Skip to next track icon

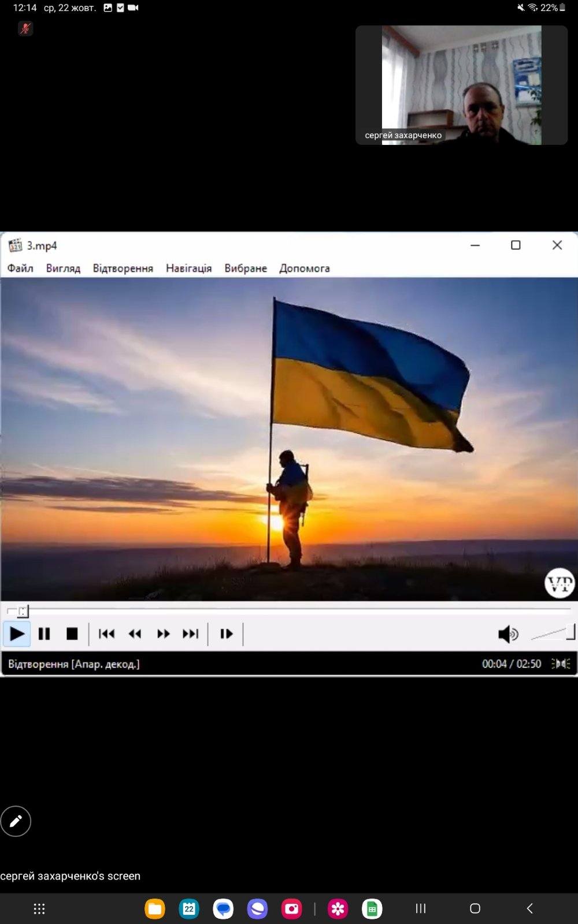tap(190, 634)
